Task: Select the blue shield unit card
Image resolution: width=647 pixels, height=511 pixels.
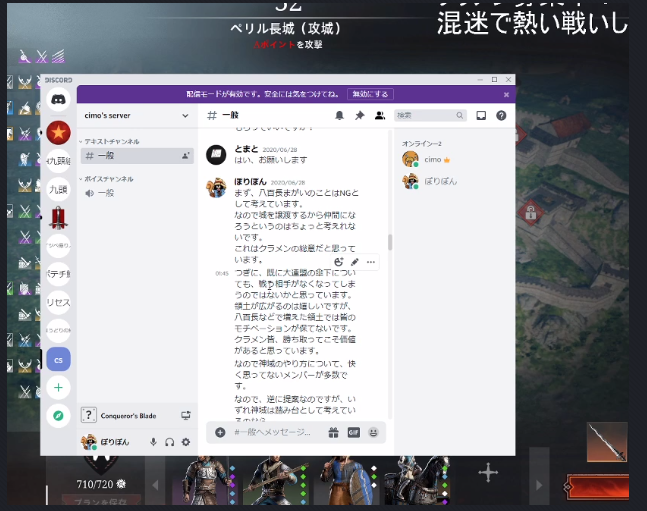Action: coord(347,480)
